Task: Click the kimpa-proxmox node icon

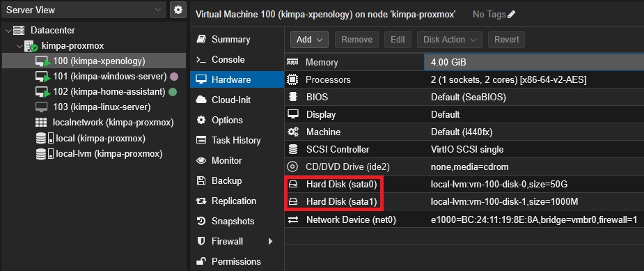Action: click(x=31, y=46)
